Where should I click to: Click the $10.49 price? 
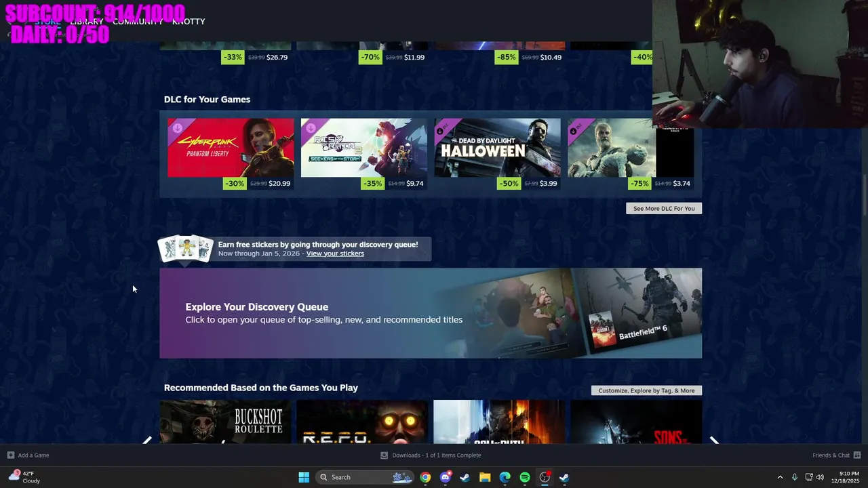point(551,58)
